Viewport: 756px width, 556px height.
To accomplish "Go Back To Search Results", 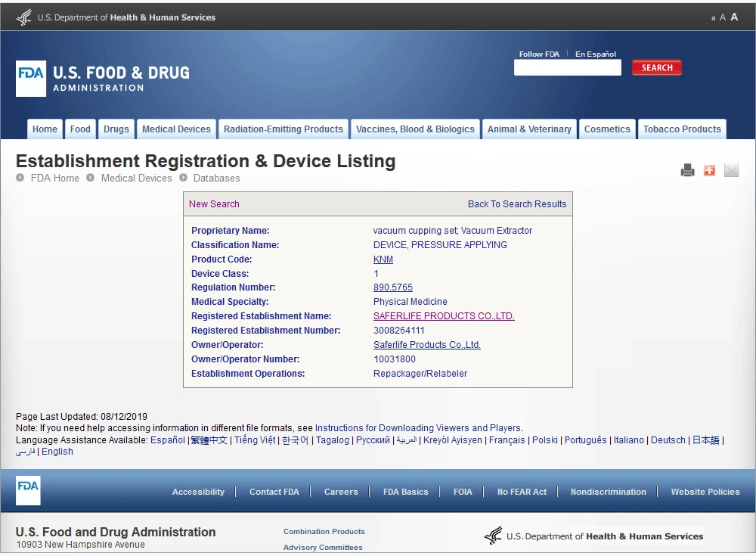I will (x=517, y=204).
